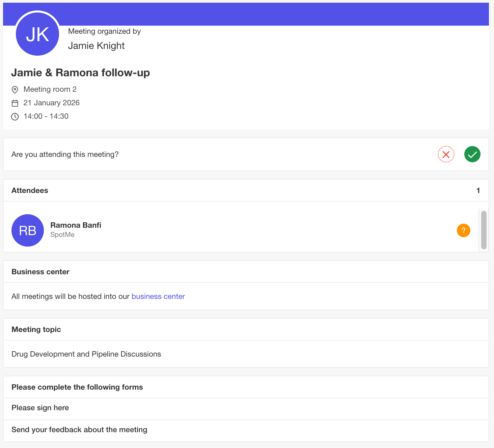Click the attendees list scrollbar
This screenshot has width=494, height=448.
tap(484, 230)
